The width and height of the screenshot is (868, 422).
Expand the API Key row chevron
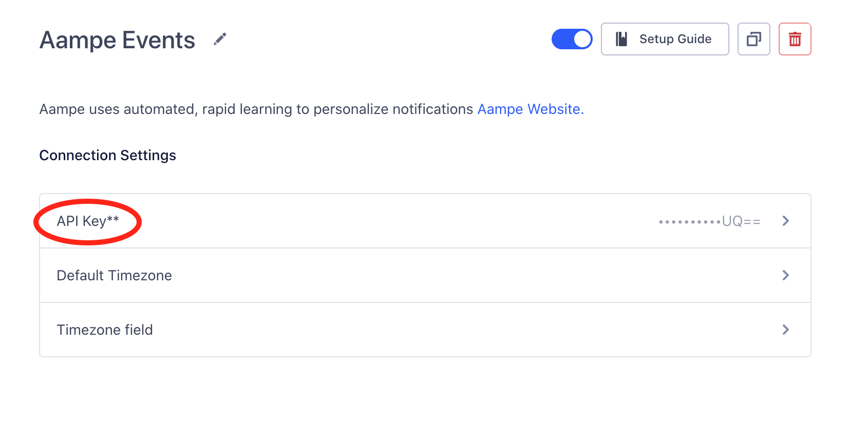pyautogui.click(x=785, y=221)
